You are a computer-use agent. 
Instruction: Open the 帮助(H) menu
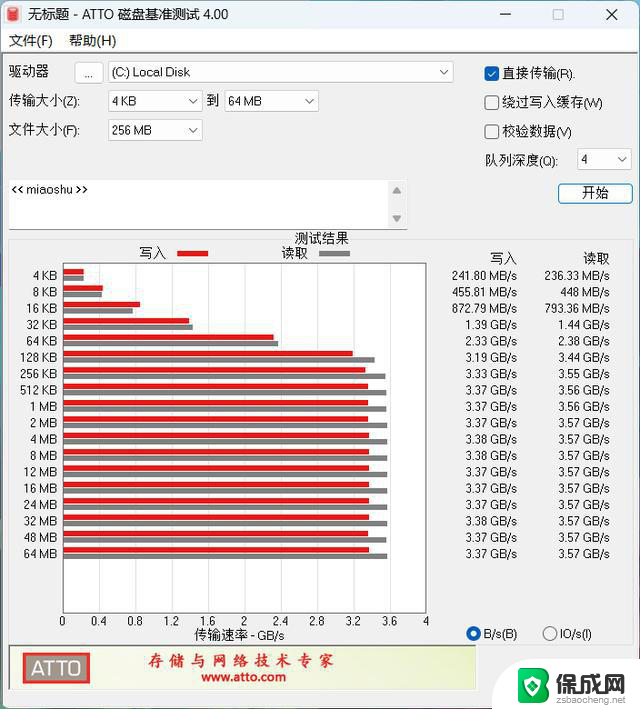pyautogui.click(x=92, y=41)
